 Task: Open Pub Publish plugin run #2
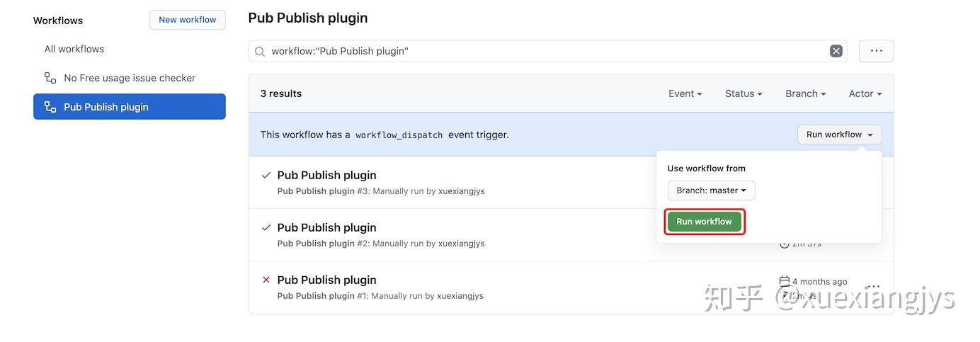[326, 227]
